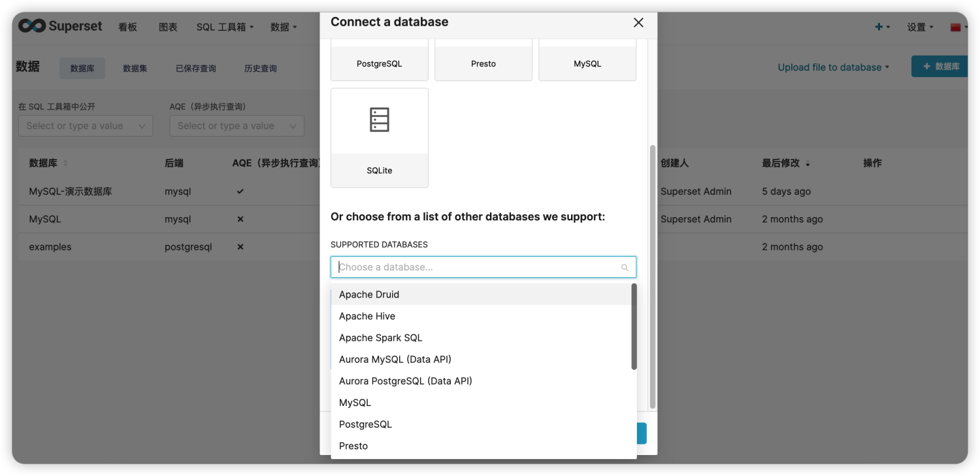Click Superset Admin in MySQL-演示数据库 row
This screenshot has width=980, height=476.
(696, 192)
